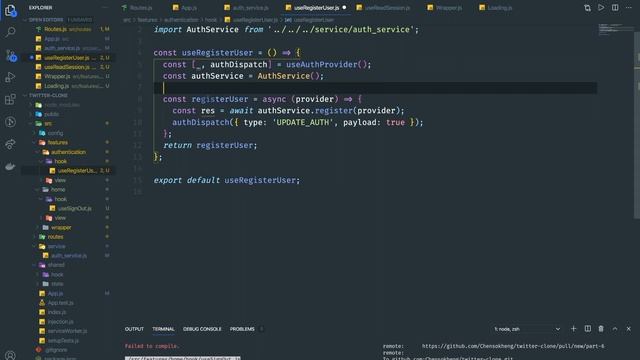The height and width of the screenshot is (360, 640).
Task: Open index.js in file tree
Action: (x=57, y=312)
